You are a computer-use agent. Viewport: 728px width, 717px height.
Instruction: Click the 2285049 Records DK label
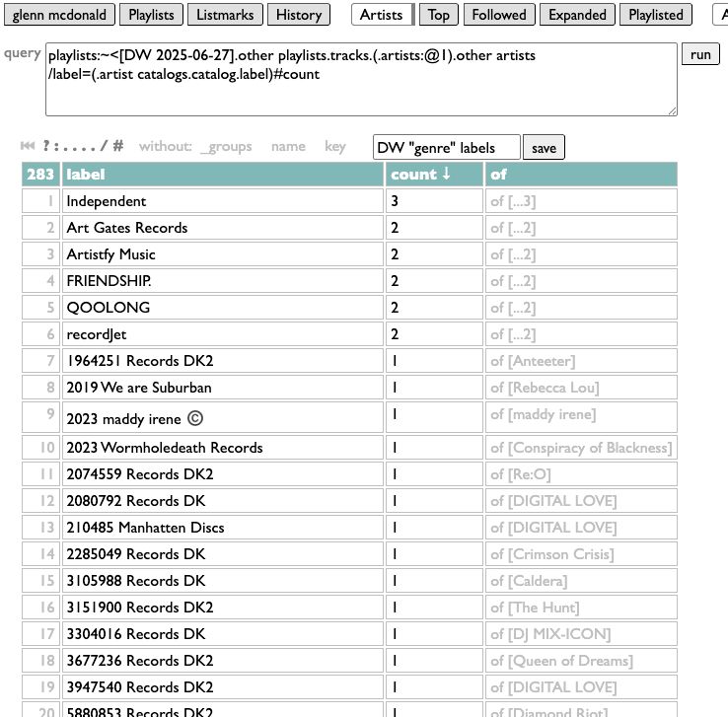[x=135, y=554]
